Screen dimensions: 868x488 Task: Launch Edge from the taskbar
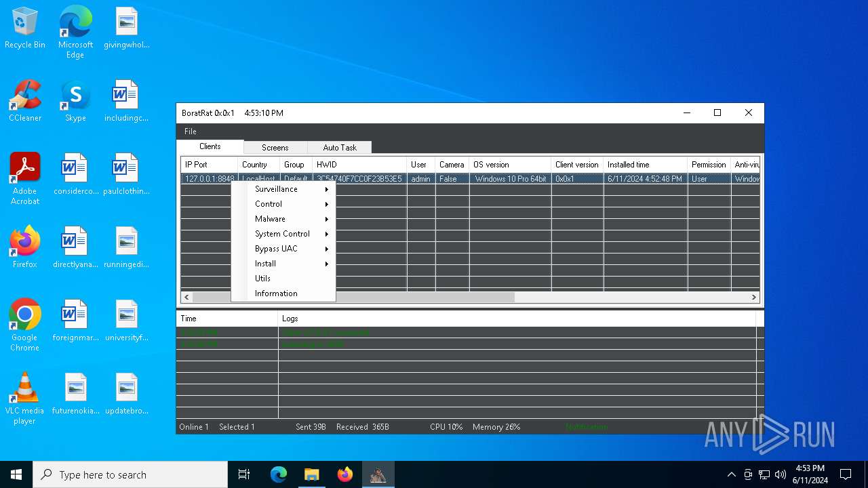click(279, 474)
